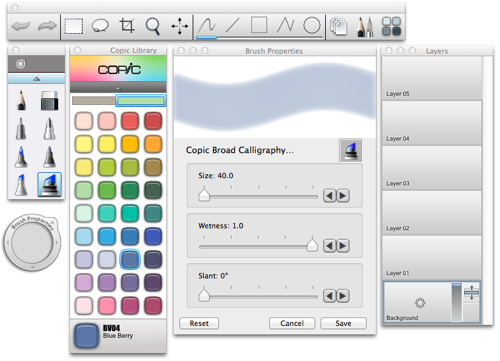Increase Wetness with right arrow
The image size is (500, 361).
point(343,246)
